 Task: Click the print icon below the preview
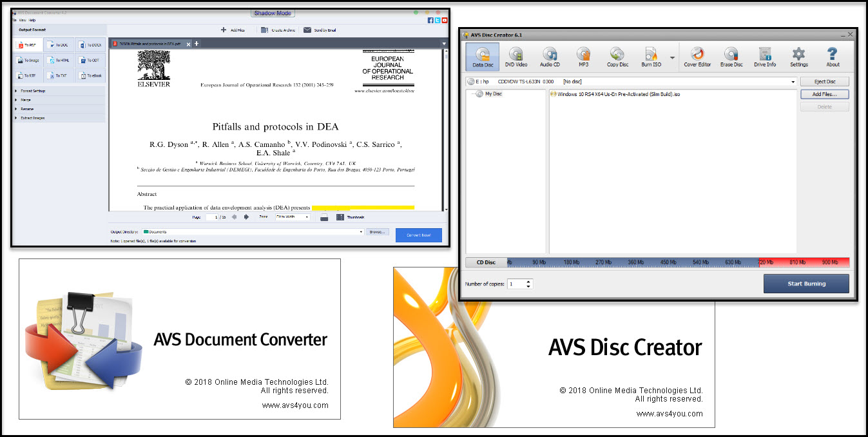click(x=323, y=217)
